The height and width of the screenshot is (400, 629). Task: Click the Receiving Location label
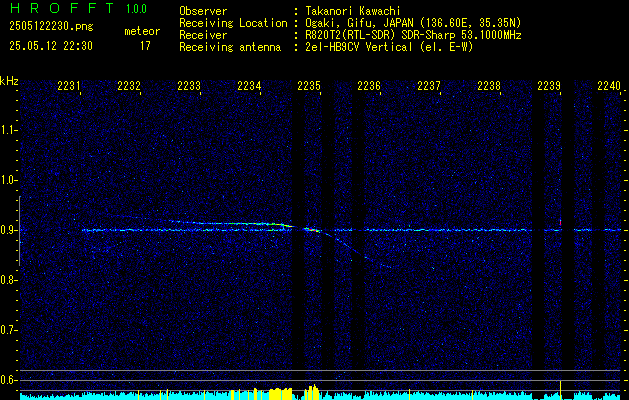(x=233, y=23)
